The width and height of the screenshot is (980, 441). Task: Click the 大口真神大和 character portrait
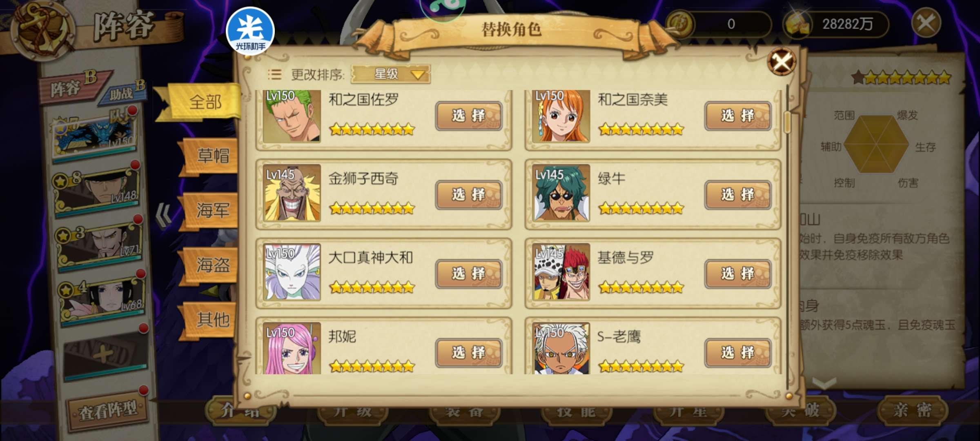292,272
